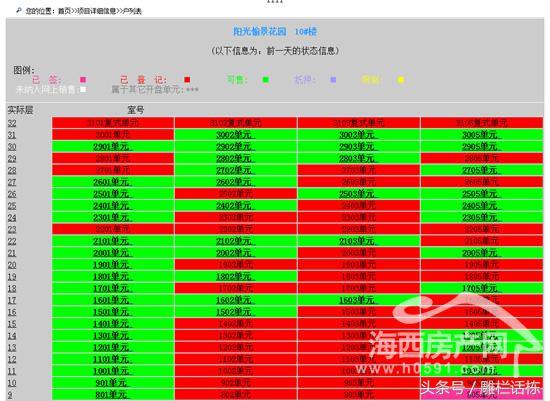Click the 阳光愉景花园 title link
The image size is (550, 401).
tap(260, 32)
